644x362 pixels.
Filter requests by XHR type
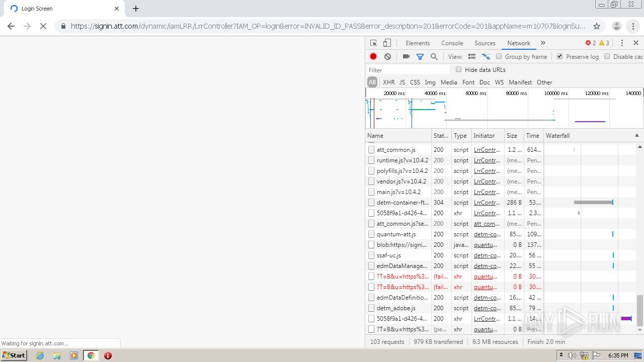pyautogui.click(x=389, y=82)
